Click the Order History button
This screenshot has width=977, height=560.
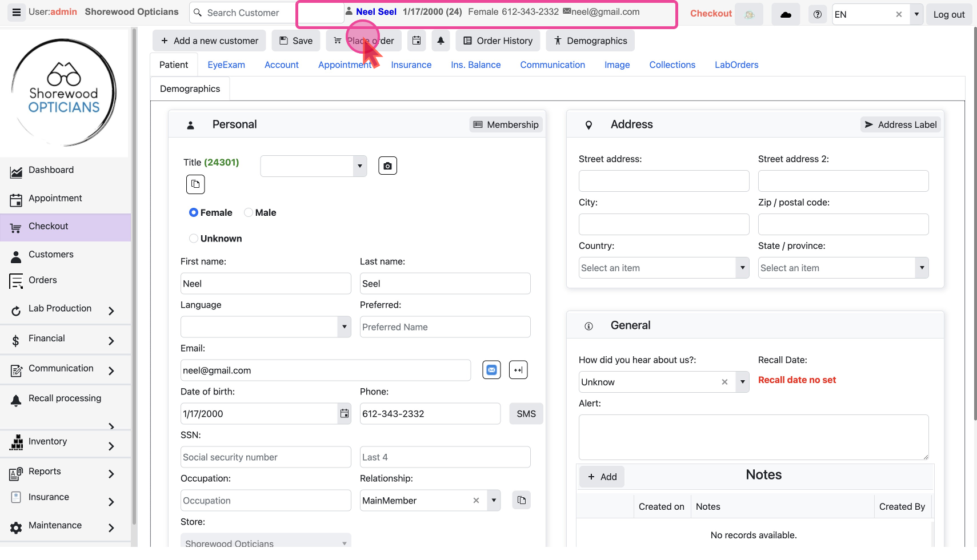(x=498, y=41)
